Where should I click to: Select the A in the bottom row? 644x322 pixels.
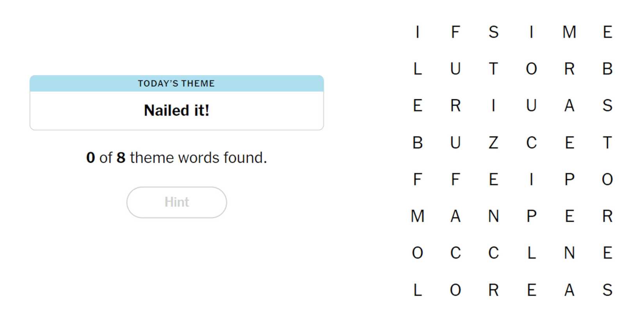pos(569,290)
